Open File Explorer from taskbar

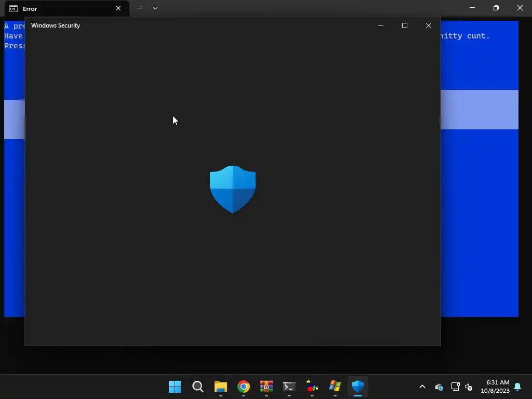click(220, 387)
